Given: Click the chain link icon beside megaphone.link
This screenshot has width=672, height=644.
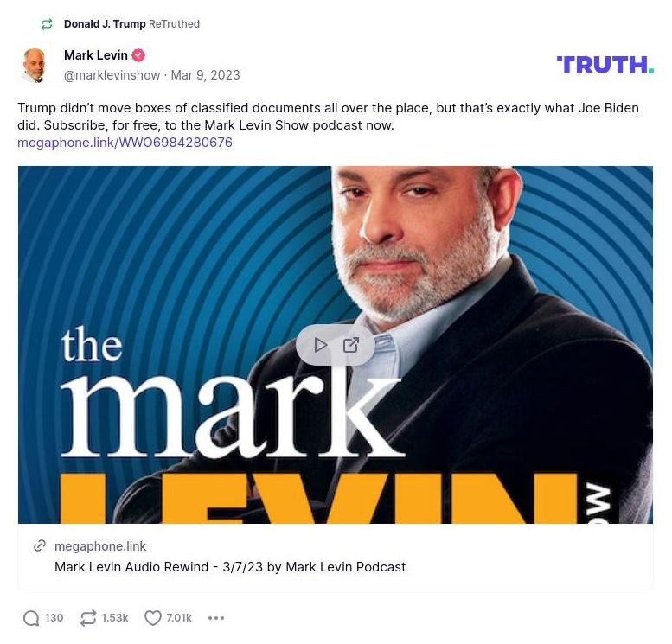Looking at the screenshot, I should pos(40,545).
